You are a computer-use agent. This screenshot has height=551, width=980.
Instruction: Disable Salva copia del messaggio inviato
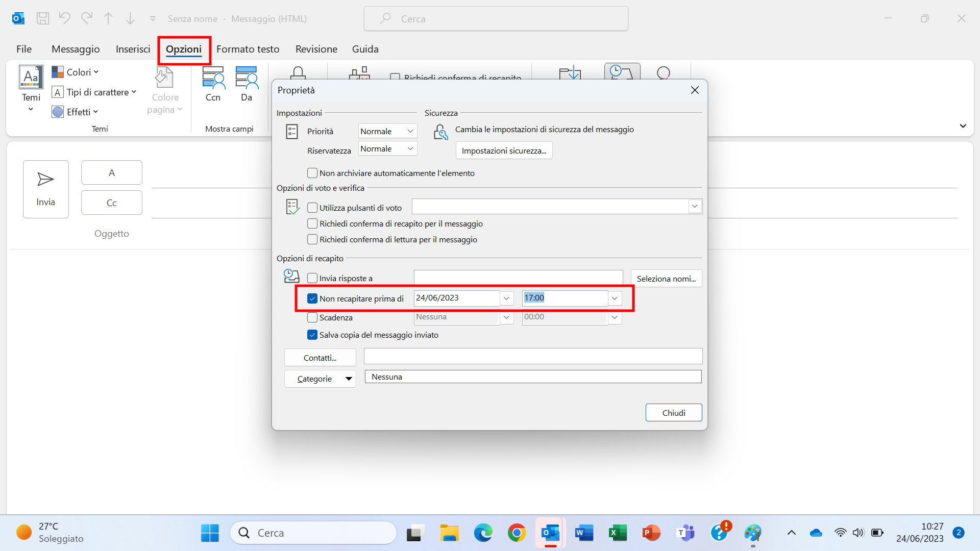click(312, 335)
